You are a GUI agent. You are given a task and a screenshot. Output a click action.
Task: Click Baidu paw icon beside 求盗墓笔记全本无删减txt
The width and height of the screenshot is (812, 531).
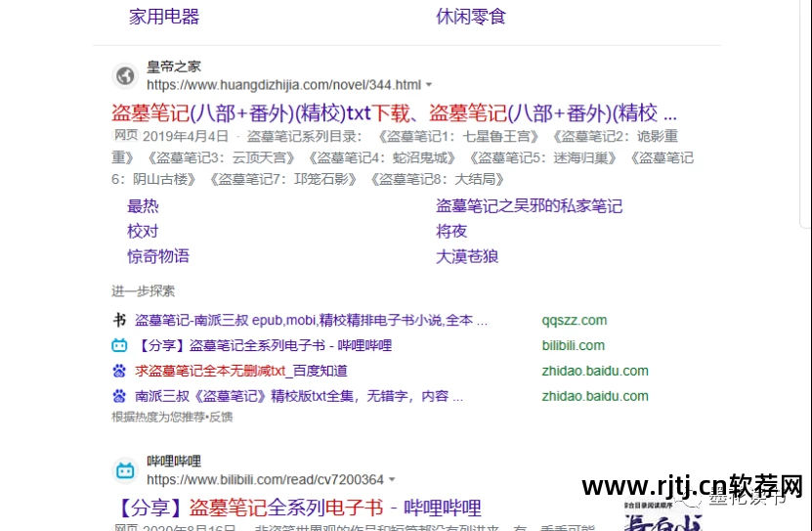click(x=119, y=371)
